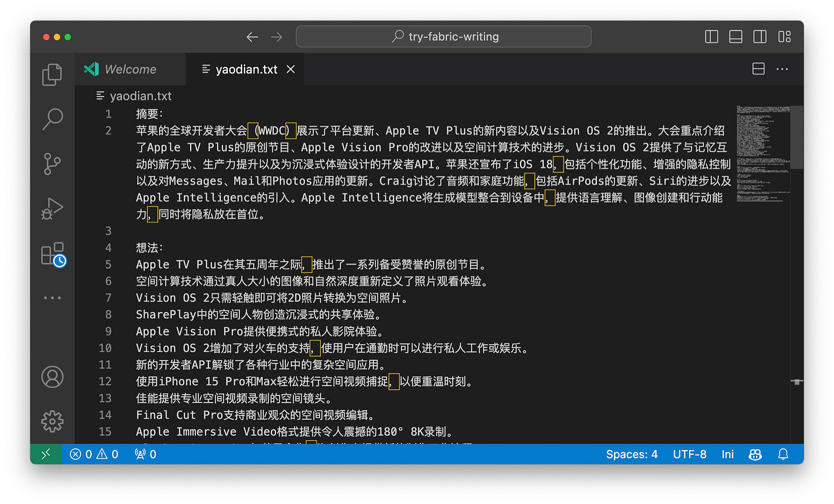The image size is (834, 504).
Task: Toggle the secondary sidebar layout icon
Action: (x=760, y=37)
